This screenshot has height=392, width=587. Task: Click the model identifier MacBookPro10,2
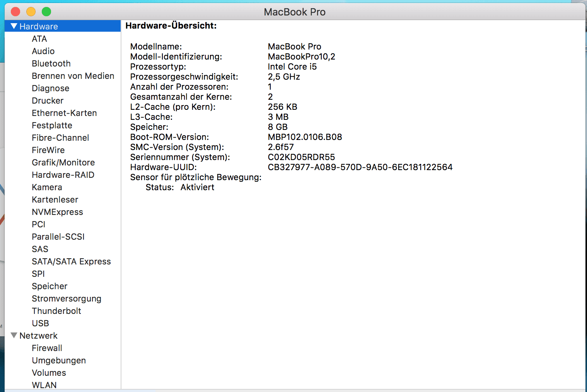pos(301,56)
